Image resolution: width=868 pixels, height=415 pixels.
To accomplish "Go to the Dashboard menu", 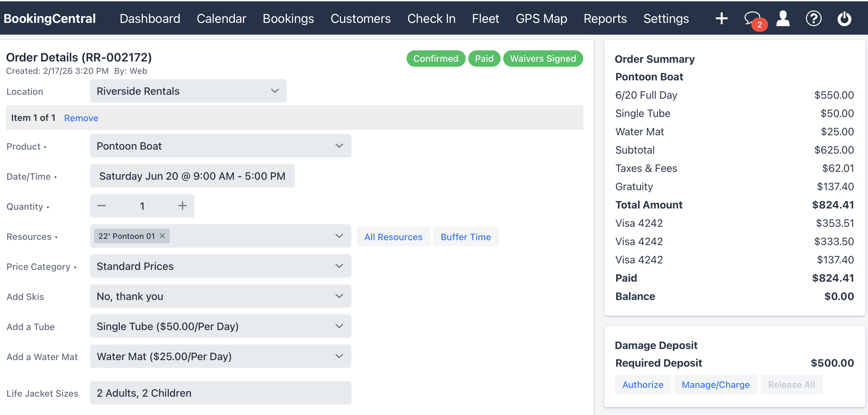I will click(x=150, y=19).
